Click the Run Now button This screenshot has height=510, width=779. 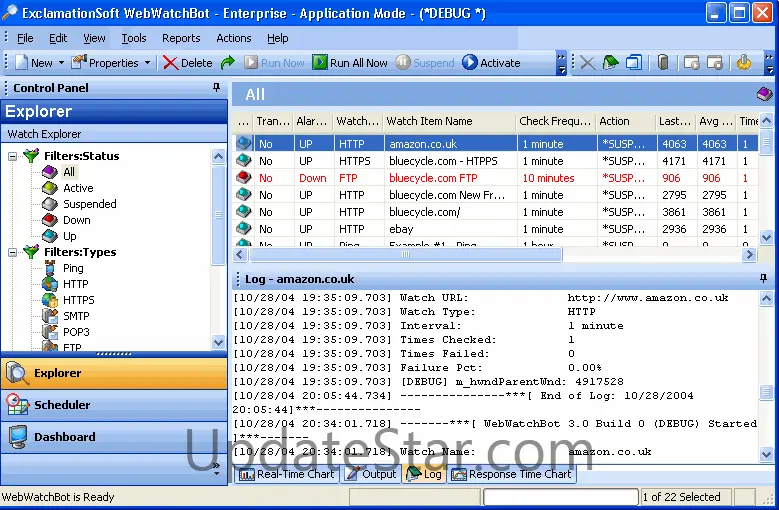point(274,63)
